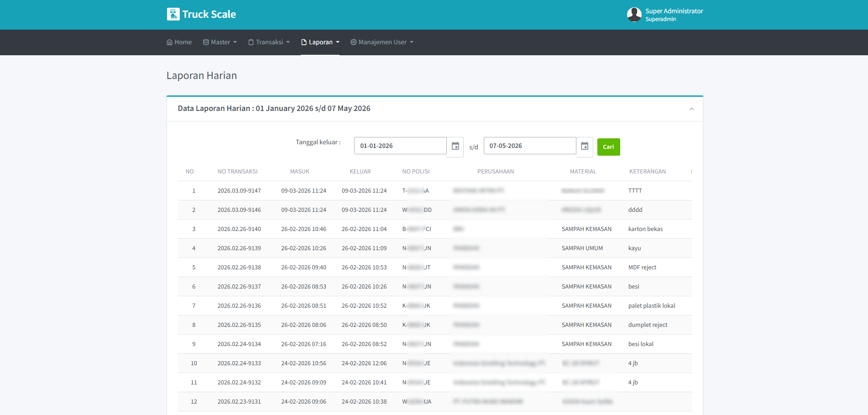
Task: Select transaction 2026.02.26-9136
Action: click(239, 306)
